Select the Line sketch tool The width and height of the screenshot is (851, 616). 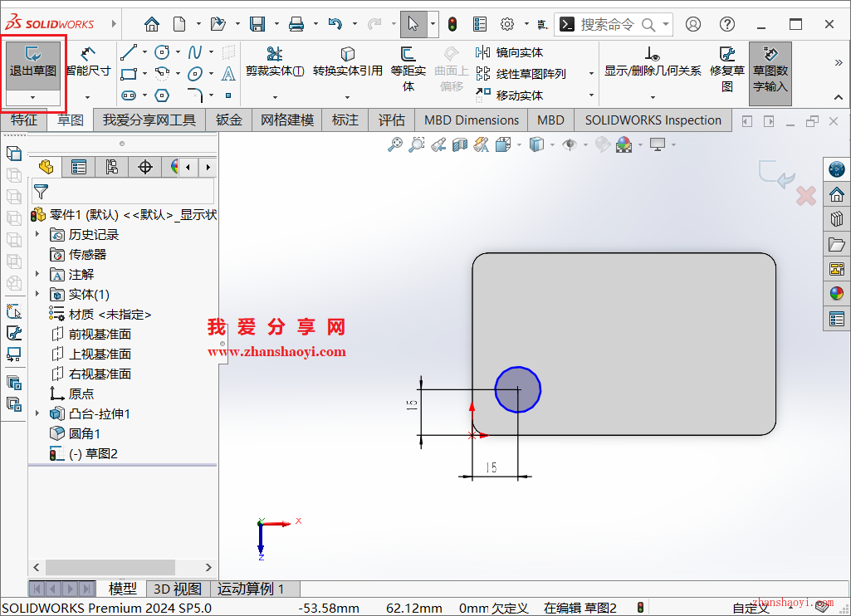click(129, 51)
